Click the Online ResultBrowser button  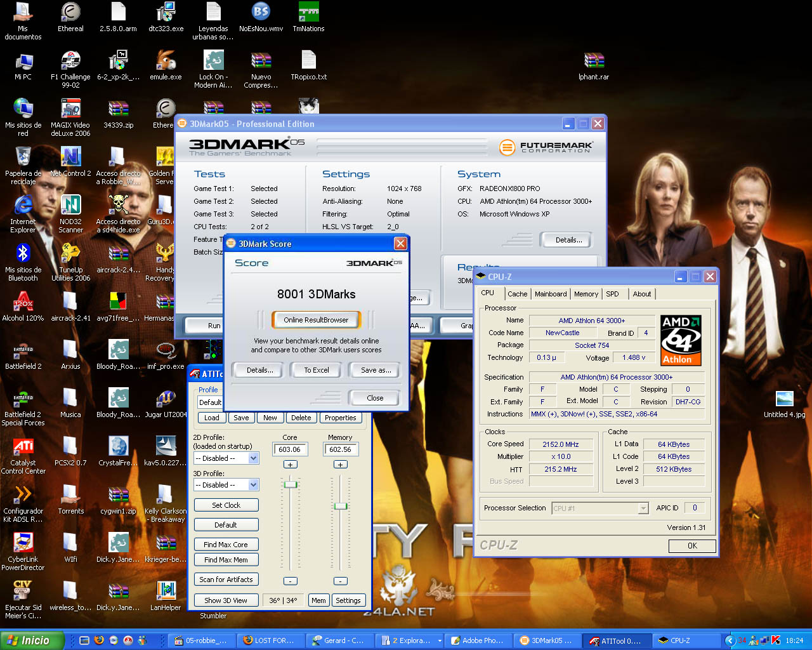(316, 320)
